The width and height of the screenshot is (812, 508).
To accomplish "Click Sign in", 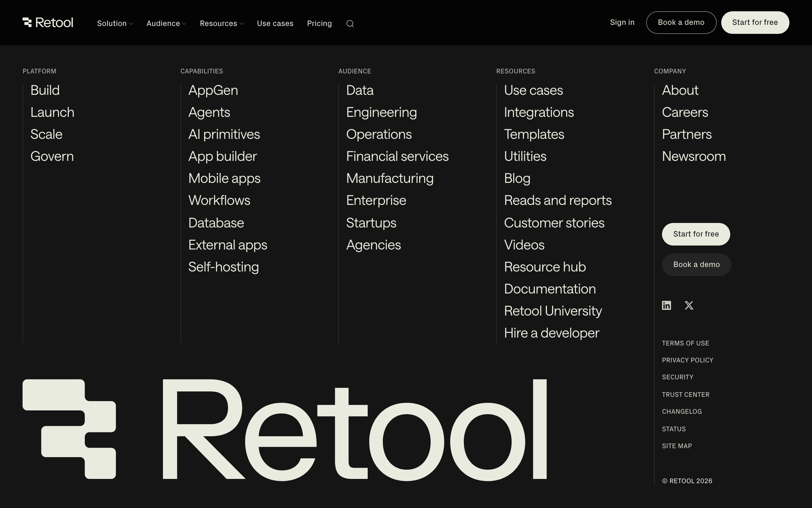I will pyautogui.click(x=622, y=23).
